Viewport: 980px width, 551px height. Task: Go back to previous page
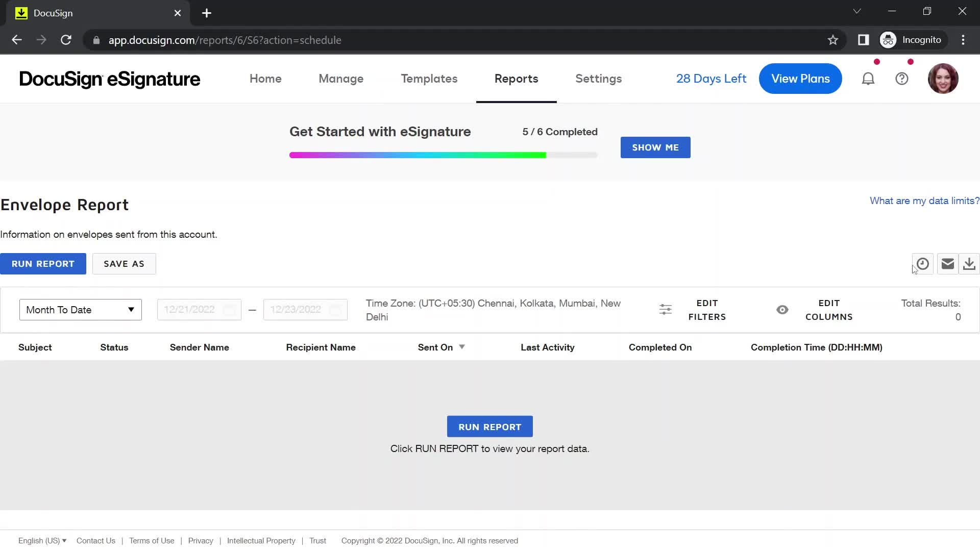(17, 40)
